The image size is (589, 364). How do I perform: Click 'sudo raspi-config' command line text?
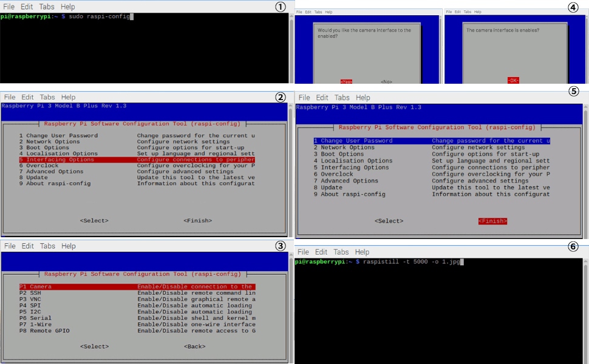[x=99, y=16]
